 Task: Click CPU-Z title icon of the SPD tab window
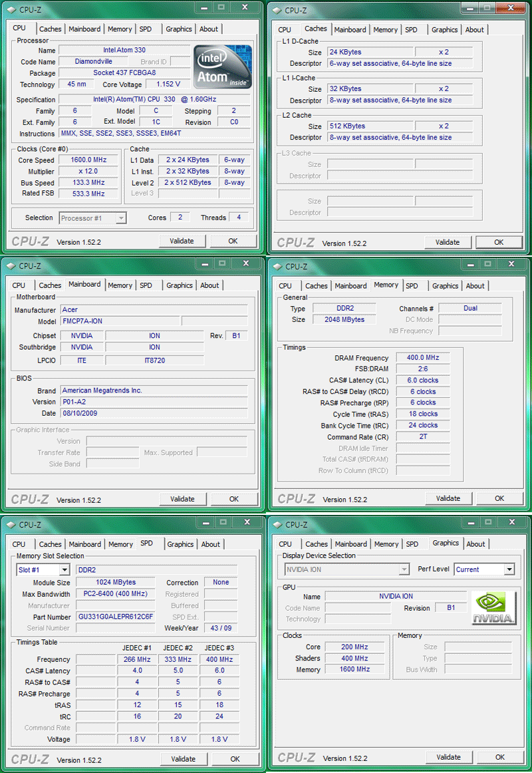[x=11, y=524]
